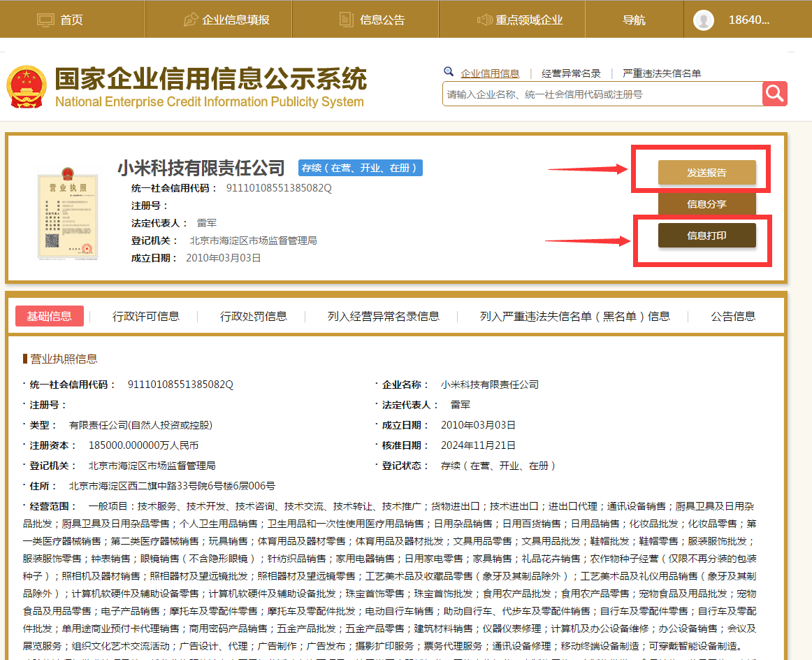Image resolution: width=812 pixels, height=660 pixels.
Task: Click the account name 18640...
Action: (x=749, y=20)
